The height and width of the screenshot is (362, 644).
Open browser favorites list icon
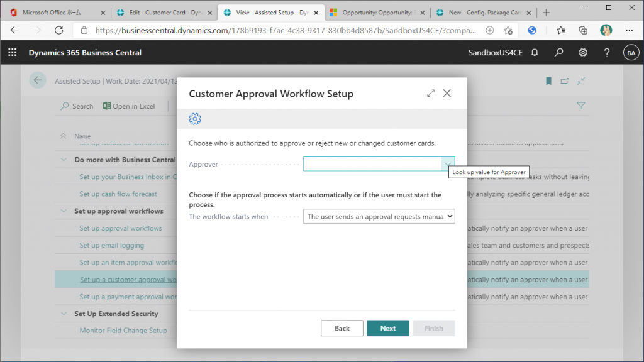point(560,30)
